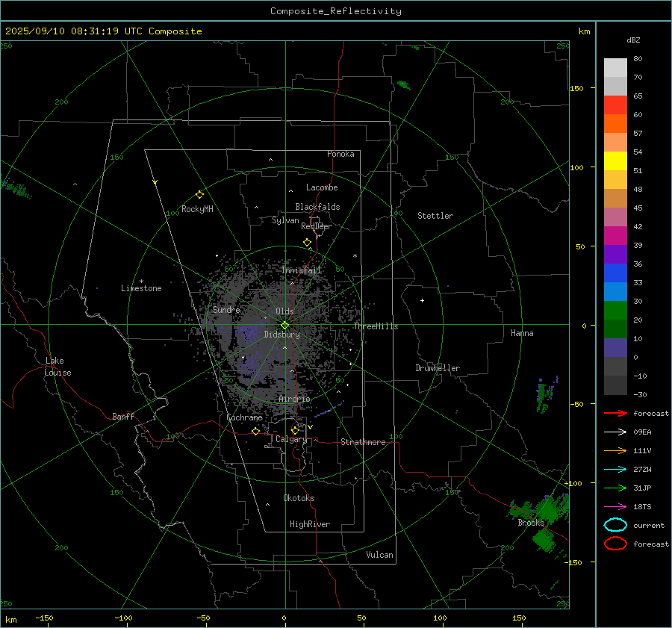
Task: Select the red 60–65 dBZ swatch
Action: coord(615,105)
